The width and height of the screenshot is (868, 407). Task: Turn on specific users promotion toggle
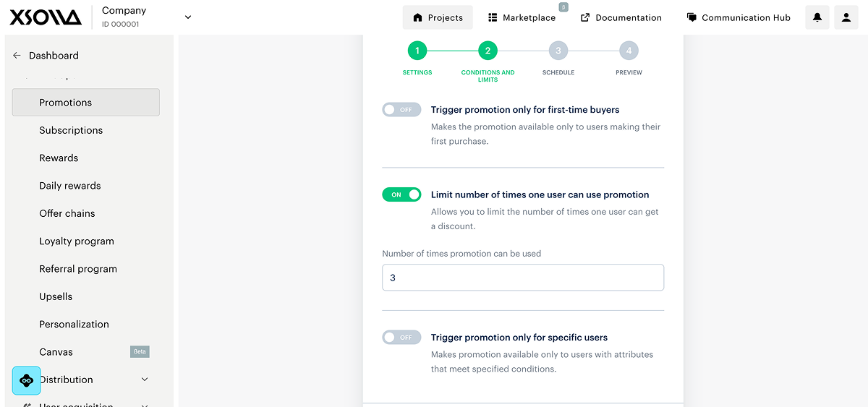401,338
